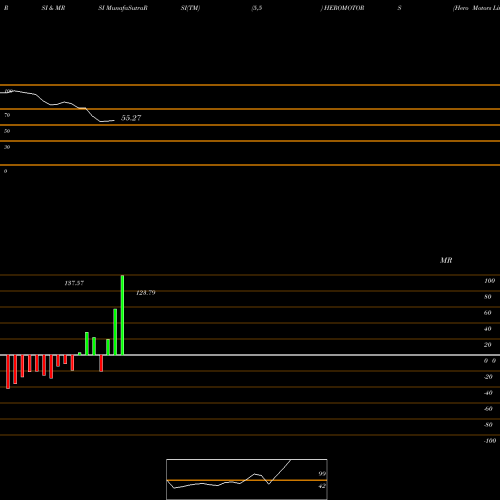Click the 123.79 value label
Image resolution: width=500 pixels, height=500 pixels.
[x=146, y=293]
